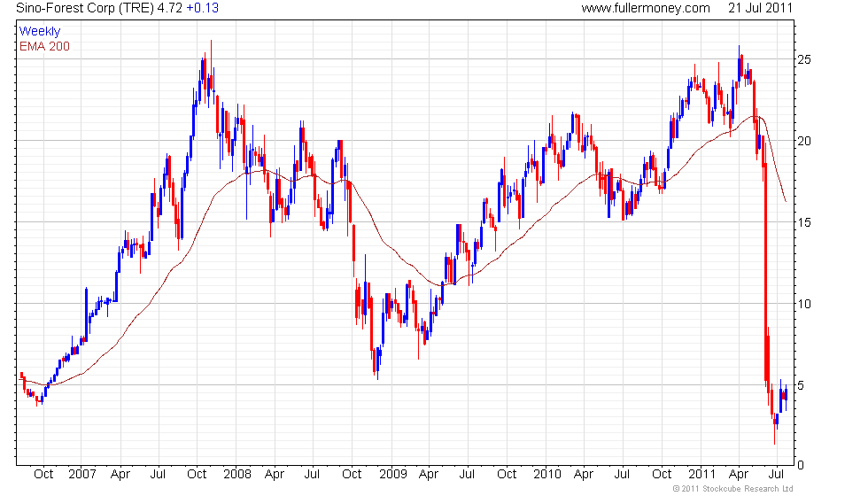Click the first 'Oct' label before 2007
868x496 pixels.
(43, 475)
